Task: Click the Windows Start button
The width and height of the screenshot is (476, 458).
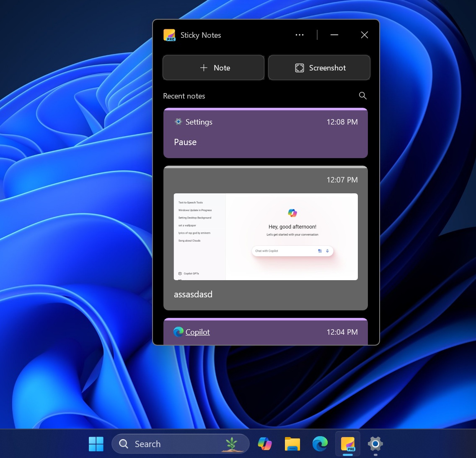Action: [x=96, y=444]
